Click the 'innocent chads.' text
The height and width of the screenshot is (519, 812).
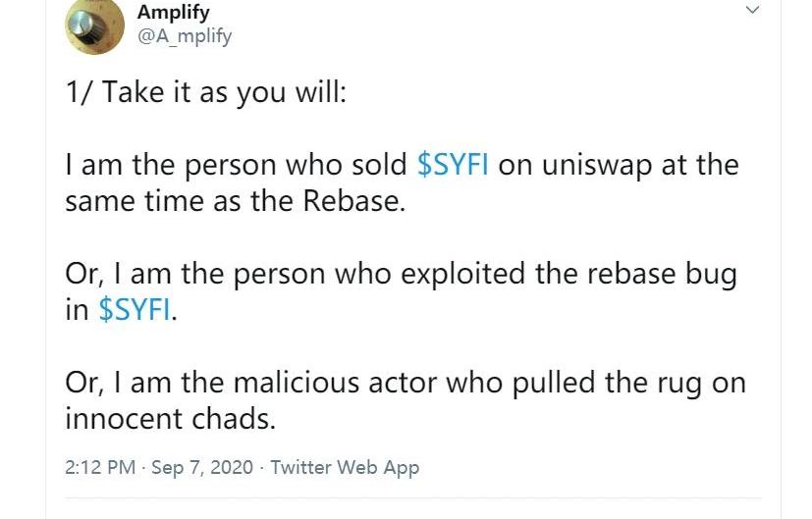tap(171, 418)
